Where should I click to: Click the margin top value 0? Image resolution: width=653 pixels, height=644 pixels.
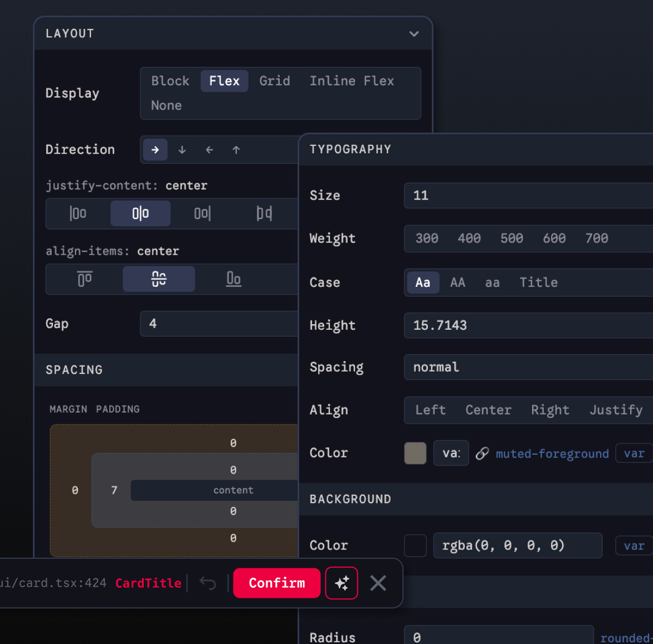(x=233, y=443)
